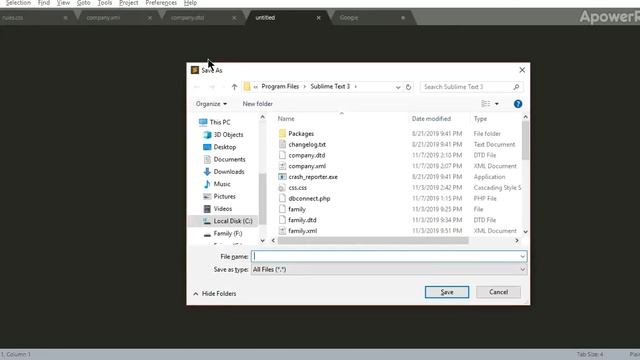Collapse folders with Hide Folders
640x360 pixels.
coord(215,293)
